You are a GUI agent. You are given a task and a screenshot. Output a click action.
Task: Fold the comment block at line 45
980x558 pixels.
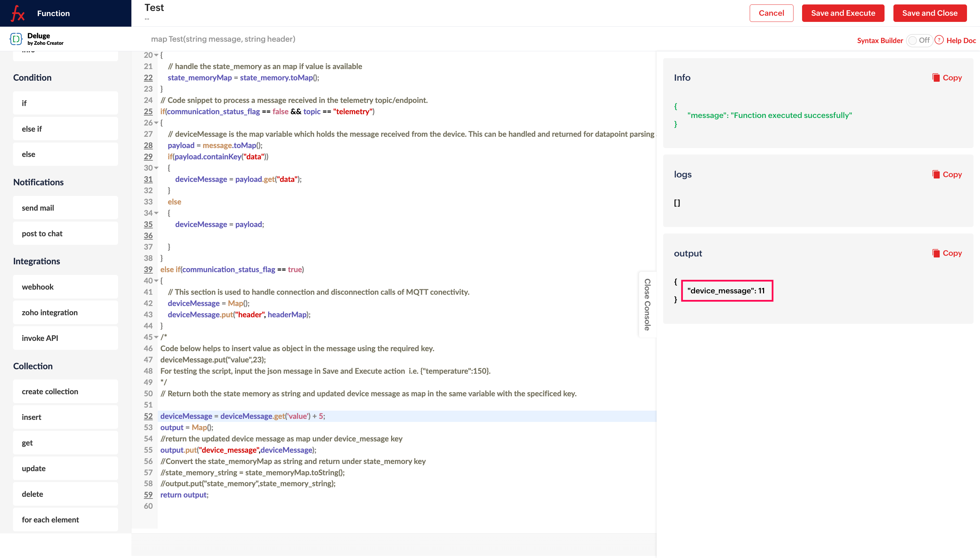coord(156,337)
